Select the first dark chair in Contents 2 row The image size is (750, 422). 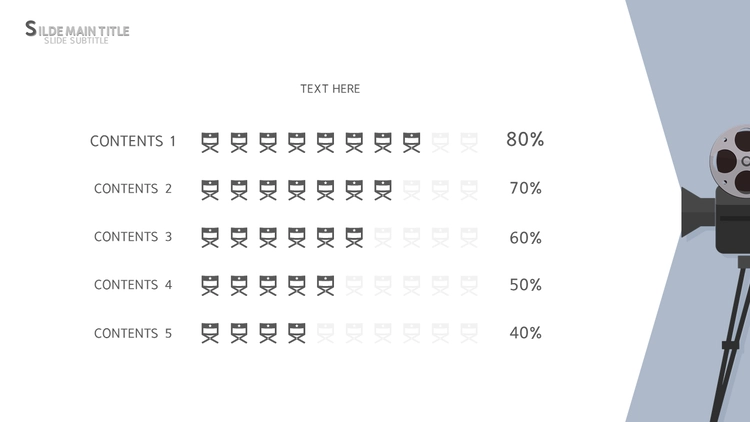pos(210,189)
